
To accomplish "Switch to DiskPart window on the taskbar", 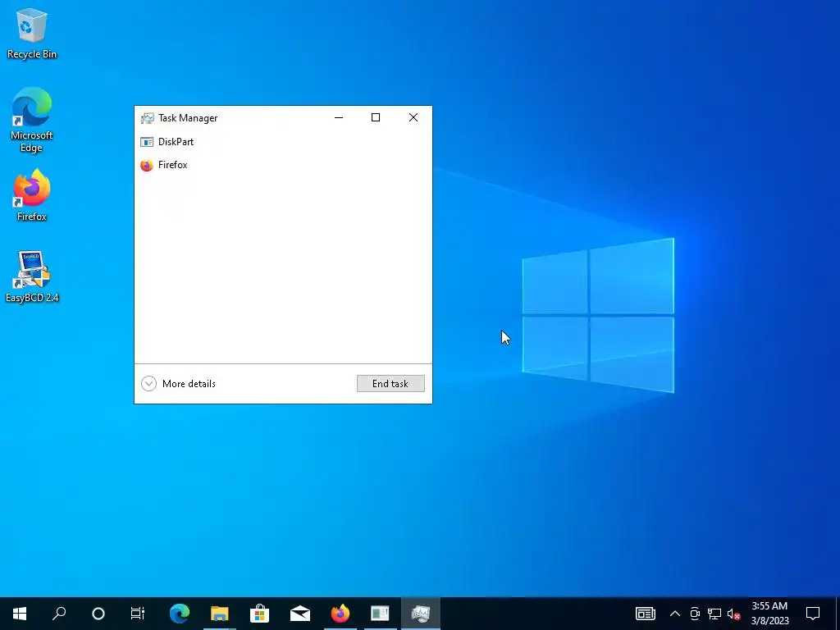I will tap(381, 614).
